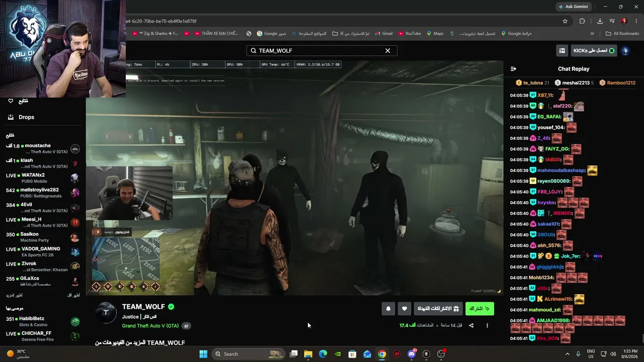Open the CHICHAR_FF recommended channel
This screenshot has height=362, width=644.
[x=43, y=336]
